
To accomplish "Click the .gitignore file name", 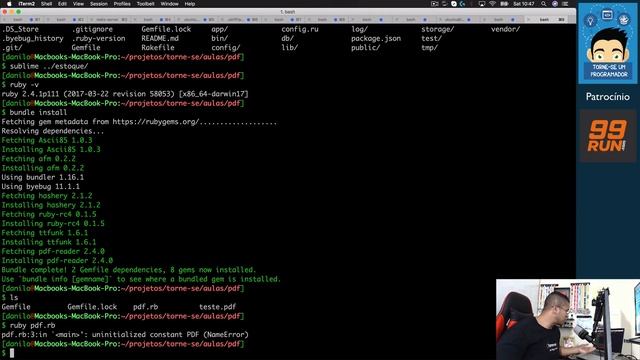I will coord(92,29).
